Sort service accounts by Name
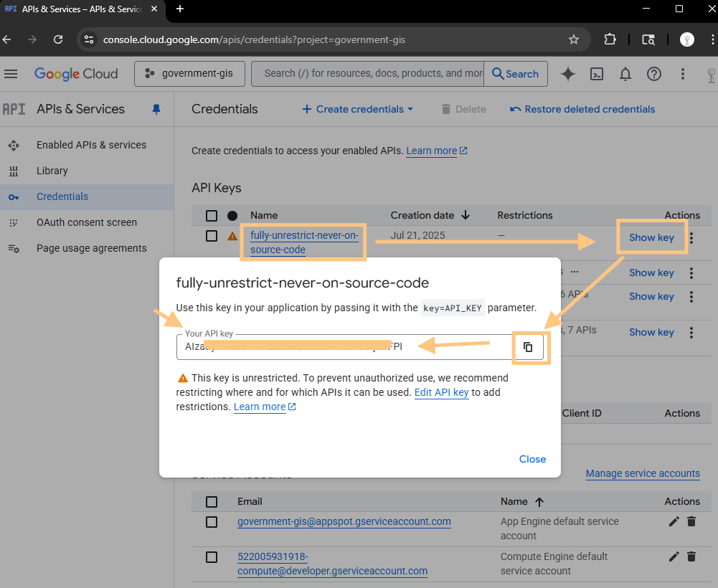The image size is (718, 588). (522, 501)
